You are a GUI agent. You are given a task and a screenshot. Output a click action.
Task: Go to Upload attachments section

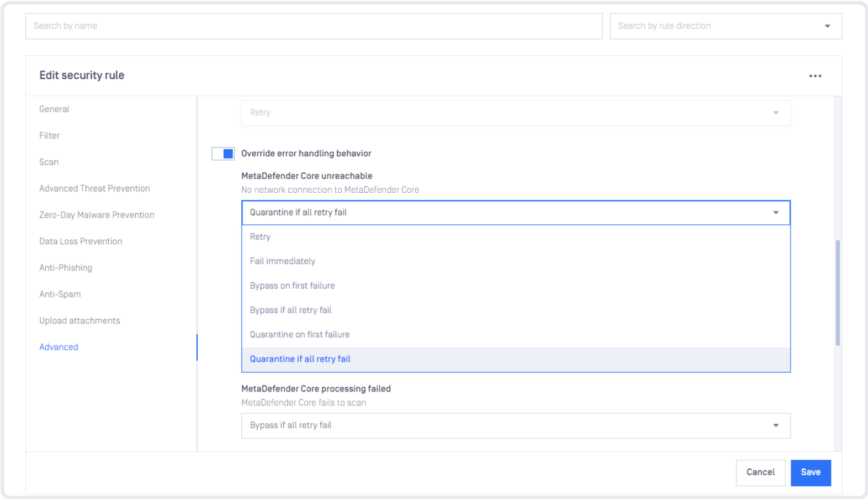(79, 321)
